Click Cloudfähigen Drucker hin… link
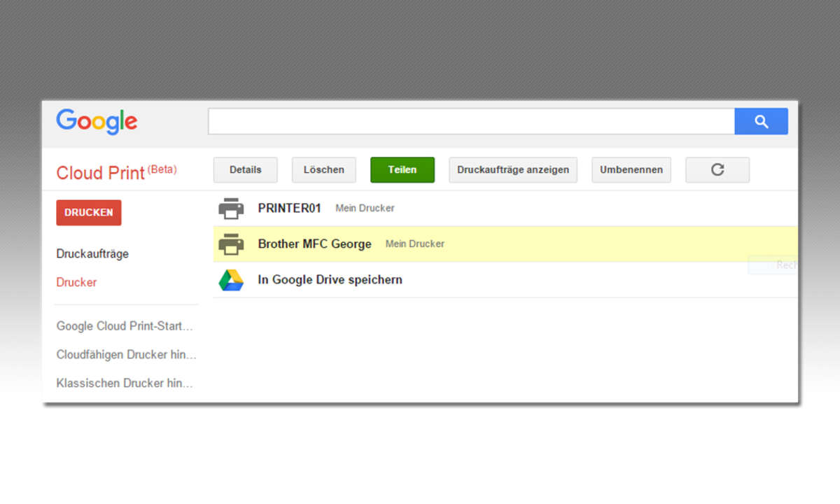 pyautogui.click(x=127, y=355)
